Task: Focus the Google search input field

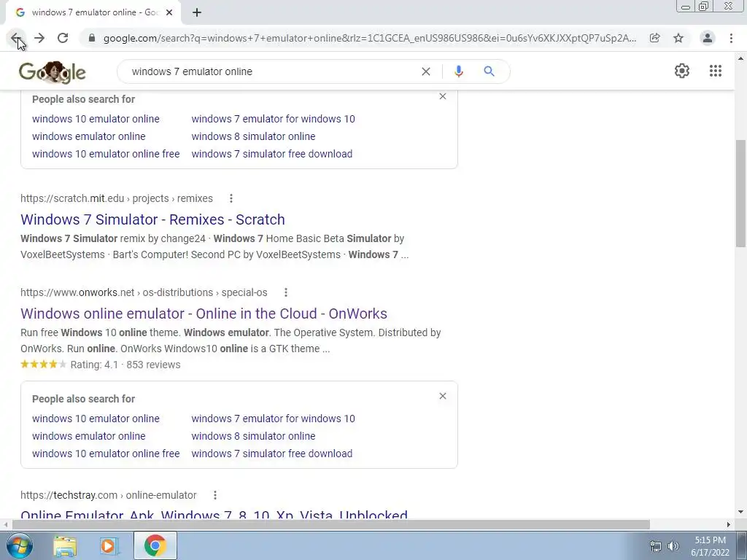Action: click(271, 71)
